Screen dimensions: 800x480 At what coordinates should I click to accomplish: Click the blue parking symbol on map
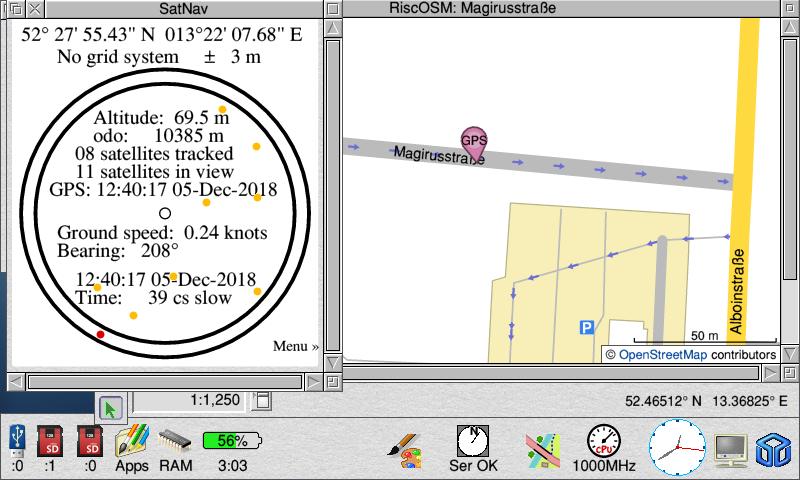click(x=587, y=327)
